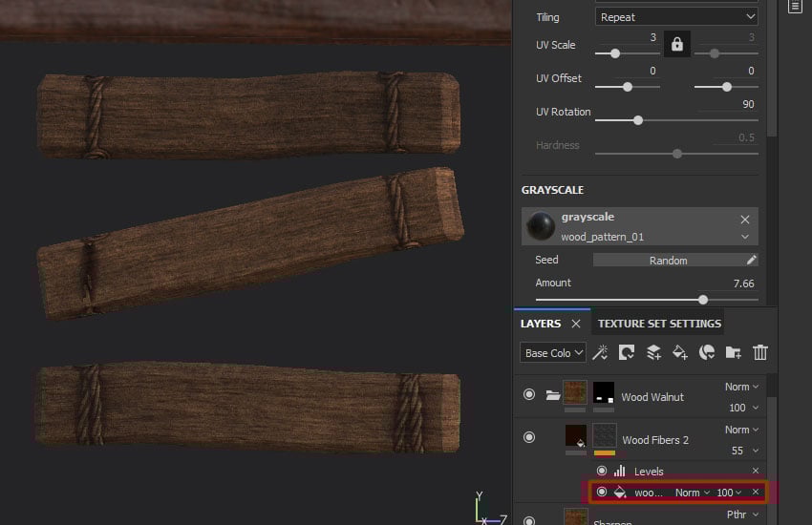Click the Amount slider handle
Screen dimensions: 812x525
(703, 299)
